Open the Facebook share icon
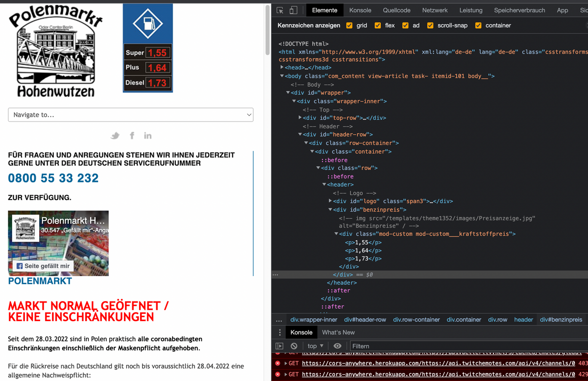The width and height of the screenshot is (588, 381). coord(132,135)
